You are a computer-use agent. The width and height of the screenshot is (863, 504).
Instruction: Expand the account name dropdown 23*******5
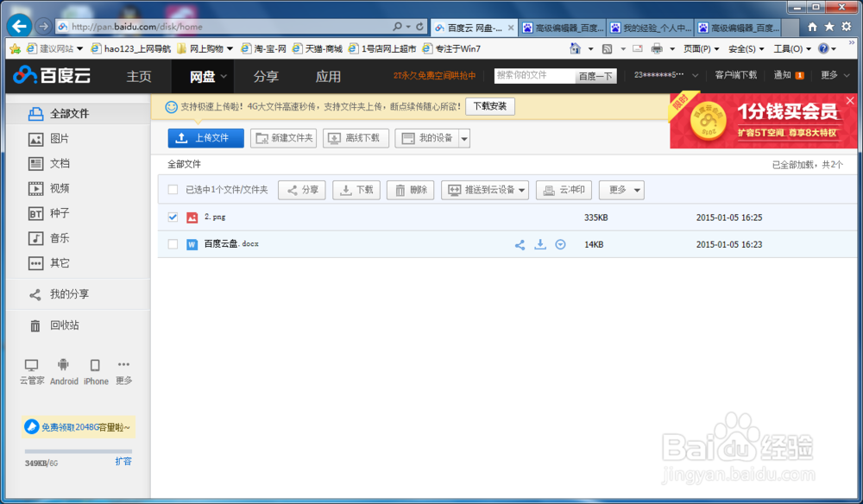695,75
